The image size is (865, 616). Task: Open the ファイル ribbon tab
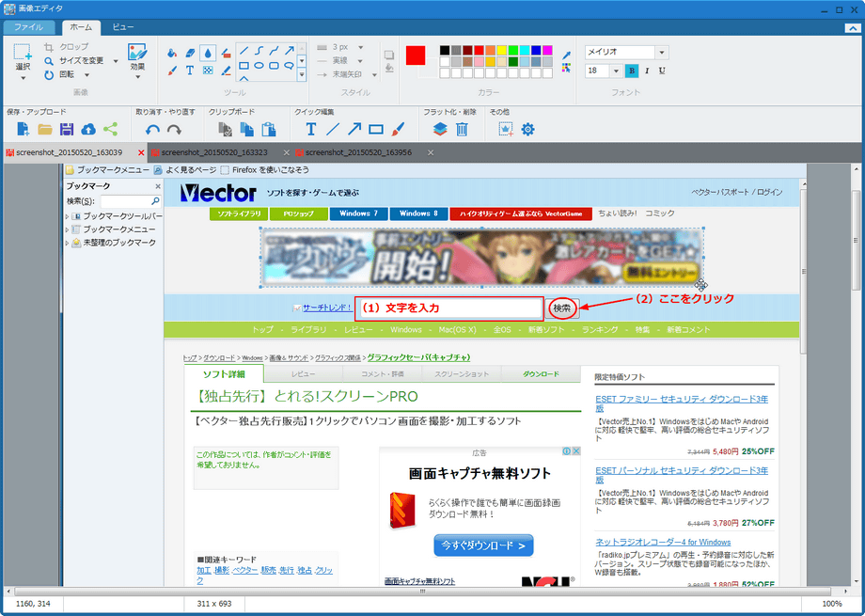29,27
